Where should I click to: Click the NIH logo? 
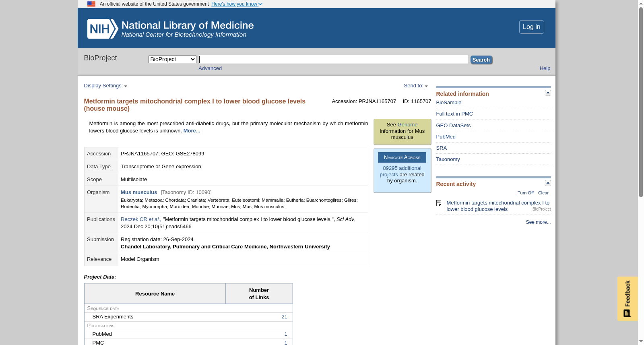click(103, 29)
